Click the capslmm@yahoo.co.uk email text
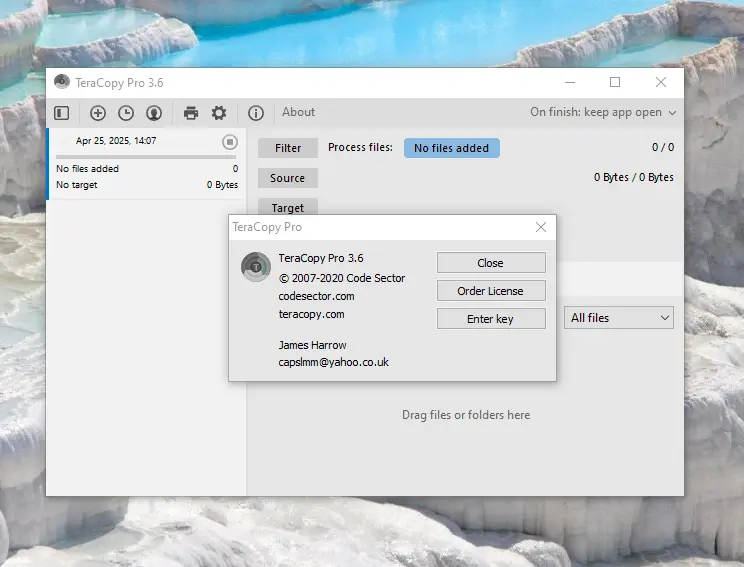 pyautogui.click(x=334, y=362)
